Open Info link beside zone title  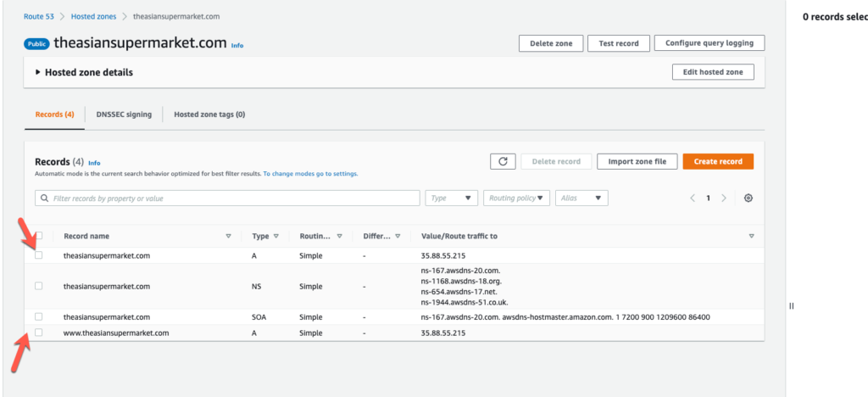point(237,46)
